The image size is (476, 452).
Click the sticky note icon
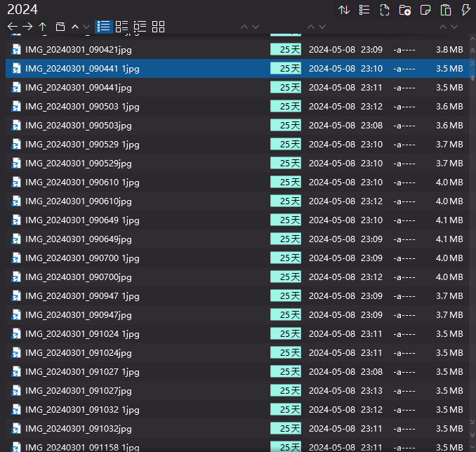[x=425, y=10]
